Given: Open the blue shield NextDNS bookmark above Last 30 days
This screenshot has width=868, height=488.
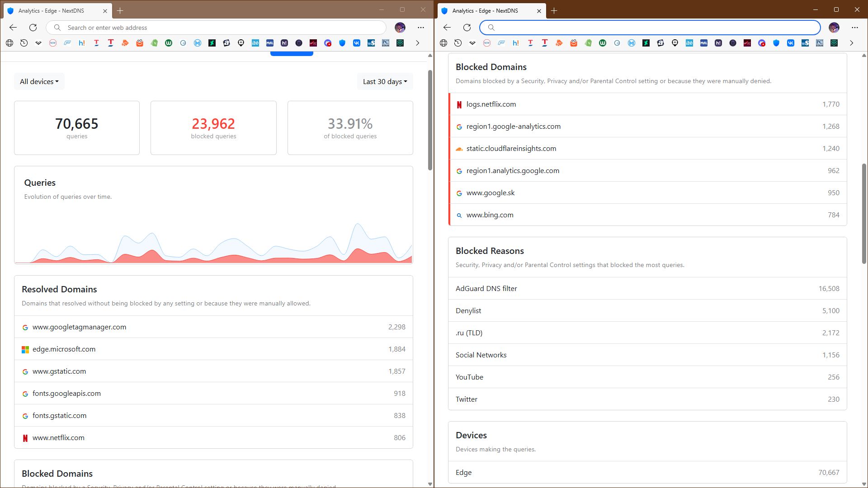Looking at the screenshot, I should coord(342,43).
